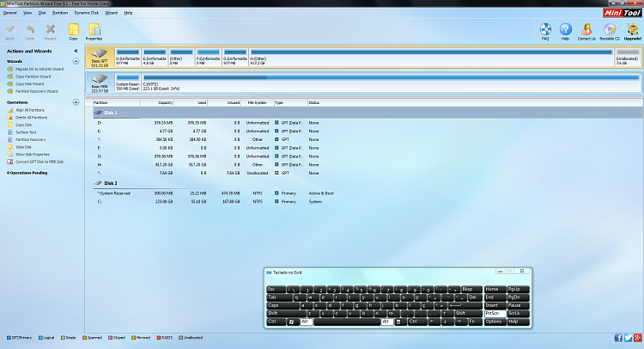Screen dimensions: 644x349
Task: Click PrtScn key on the on-screen keyboard
Action: coord(495,314)
